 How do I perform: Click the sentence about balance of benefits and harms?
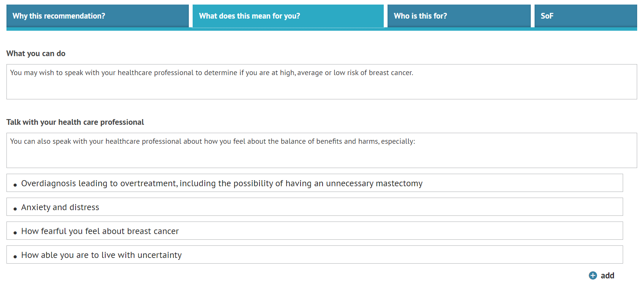click(x=212, y=141)
